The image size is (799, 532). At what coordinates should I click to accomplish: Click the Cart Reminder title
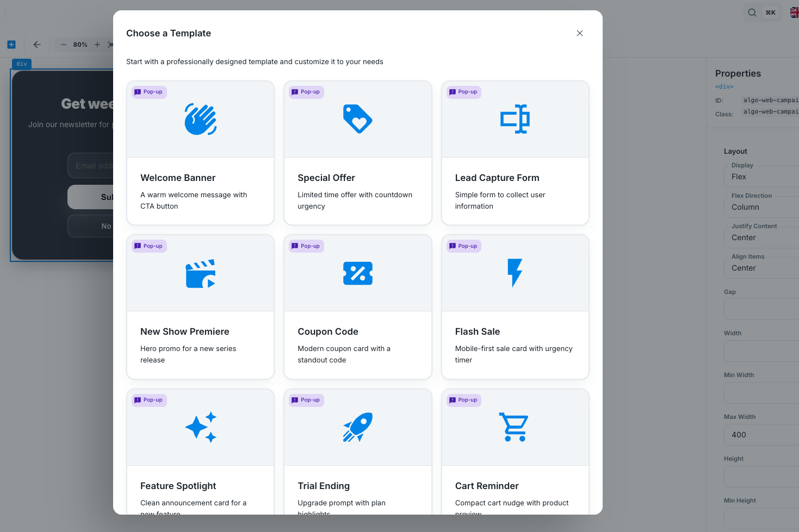pos(487,486)
